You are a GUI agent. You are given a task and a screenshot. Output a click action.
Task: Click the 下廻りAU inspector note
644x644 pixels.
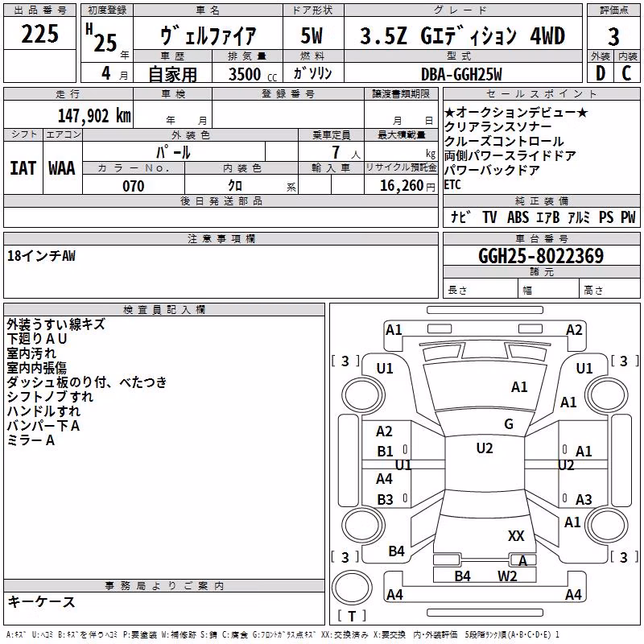click(36, 339)
